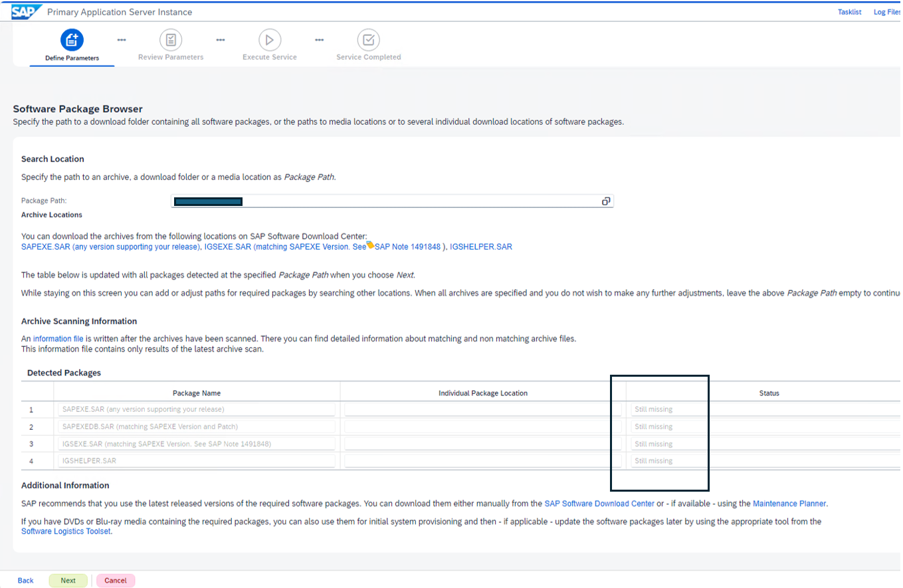
Task: Click the Execute Service step label
Action: [270, 57]
